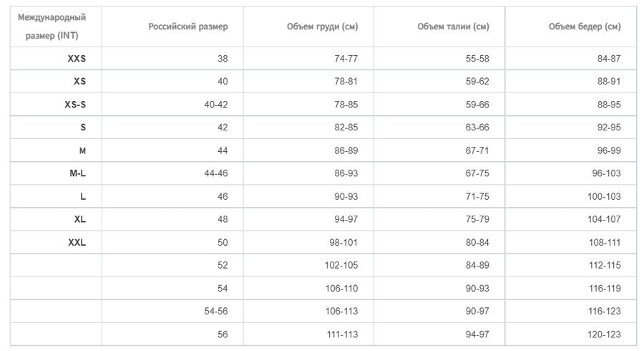Click the 40-42 Russian size cell
644x351 pixels.
(216, 105)
